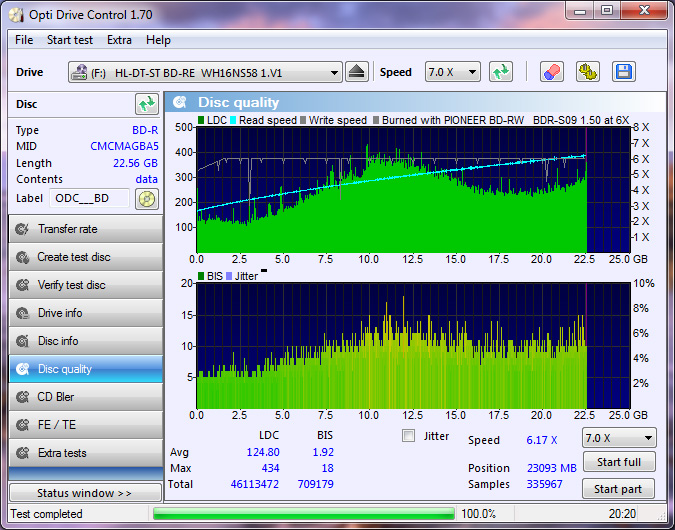Open options via the yellow gears icon
Viewport: 675px width, 530px height.
(x=587, y=72)
